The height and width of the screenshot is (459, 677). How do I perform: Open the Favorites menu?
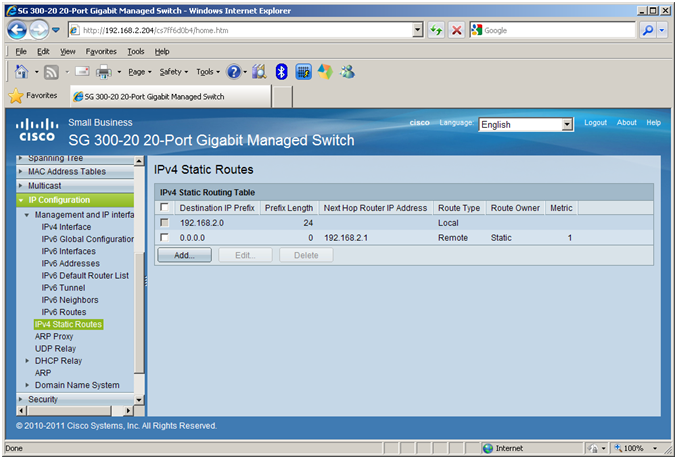[101, 51]
